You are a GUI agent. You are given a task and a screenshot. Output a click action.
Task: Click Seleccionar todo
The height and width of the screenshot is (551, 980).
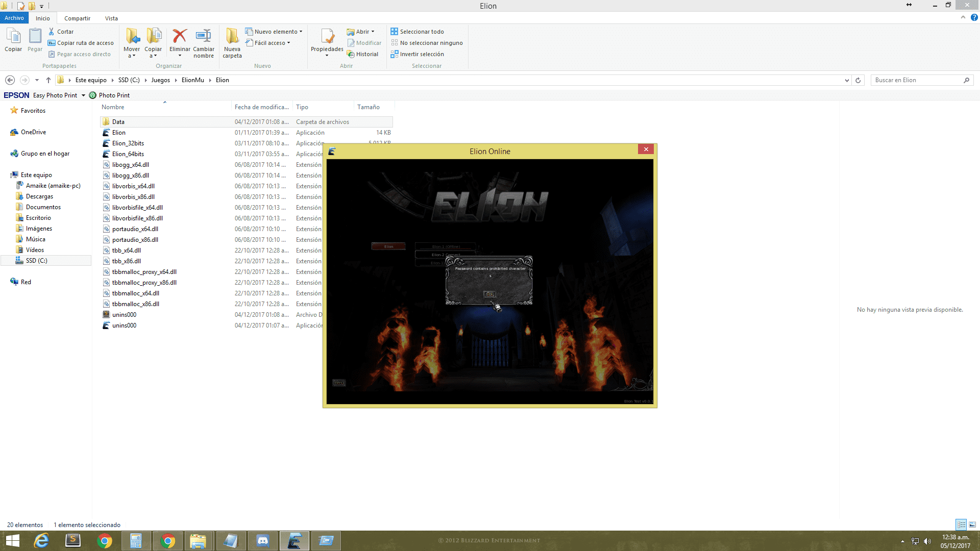417,32
